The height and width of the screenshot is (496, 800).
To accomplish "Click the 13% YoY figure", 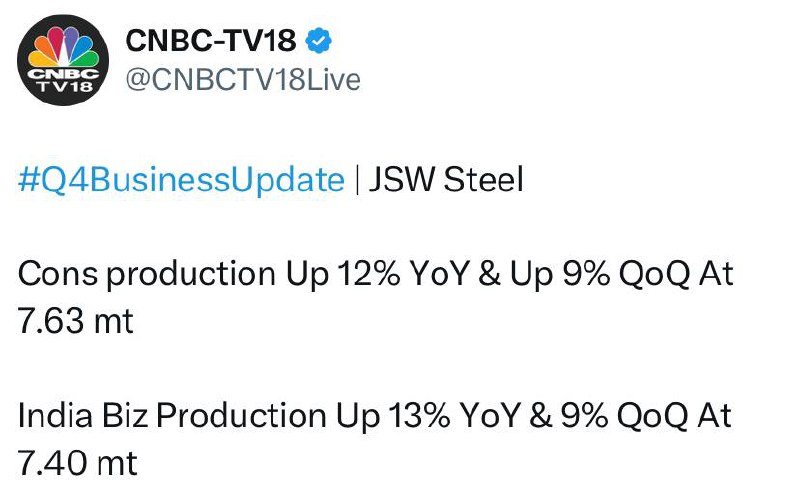I will 454,415.
